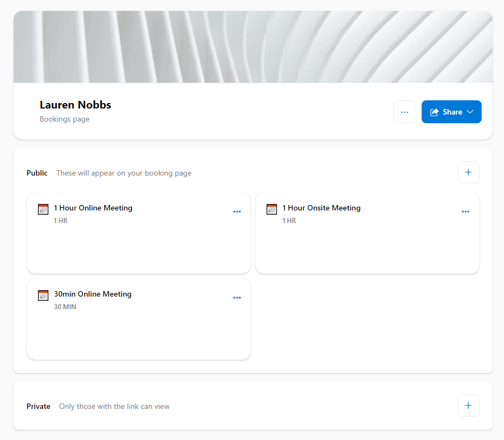Click the '1 HR' text under Onsite Meeting
Viewport: 504px width, 440px height.
pyautogui.click(x=289, y=221)
